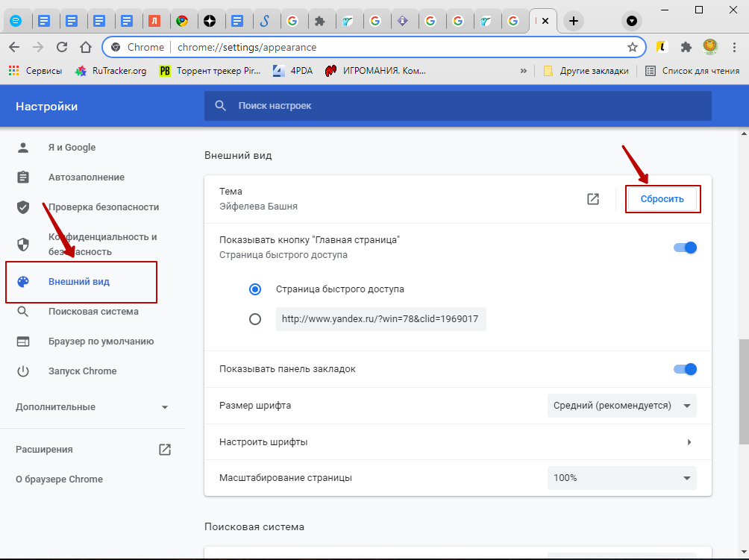Viewport: 749px width, 560px height.
Task: Select the custom yandex.ru URL radio button
Action: click(x=255, y=319)
